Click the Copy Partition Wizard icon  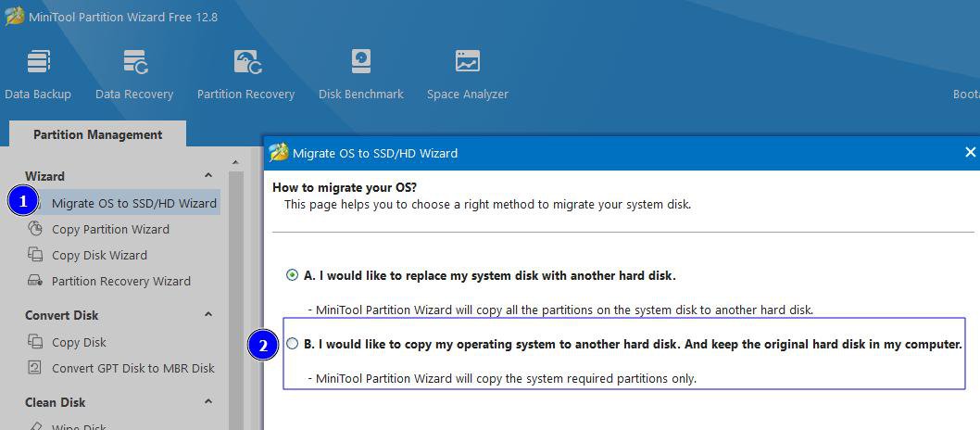(x=35, y=229)
